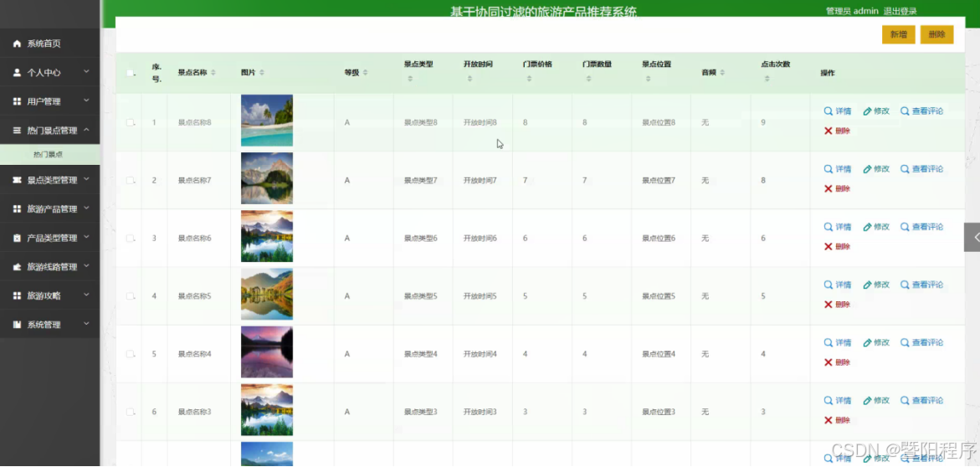Click mountain thumbnail for 景点名称7
Screen dimensions: 980x467
coord(267,179)
